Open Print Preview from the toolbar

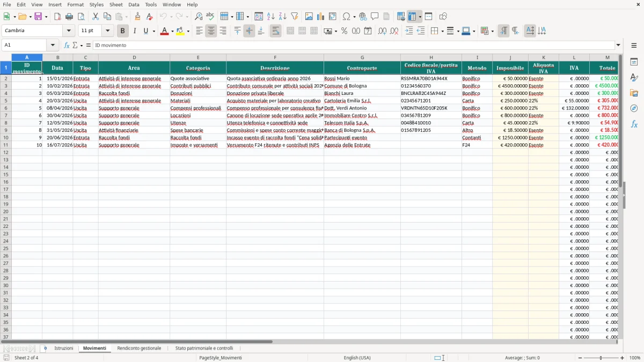(81, 17)
